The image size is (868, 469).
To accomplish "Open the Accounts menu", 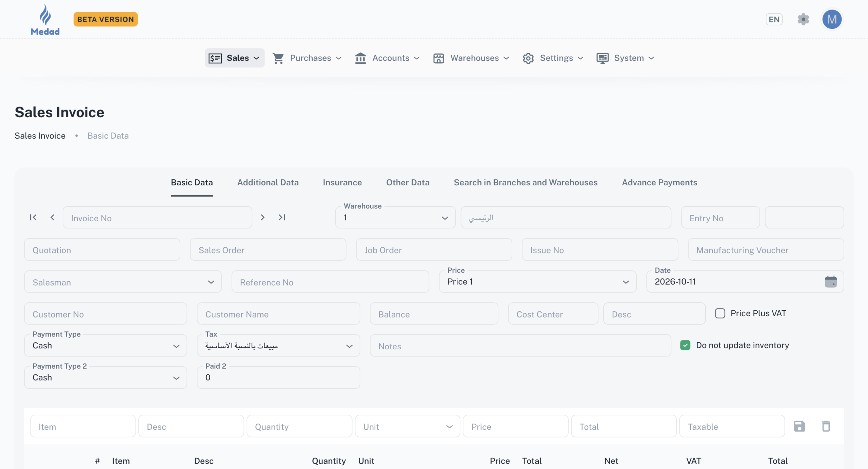I will 387,58.
